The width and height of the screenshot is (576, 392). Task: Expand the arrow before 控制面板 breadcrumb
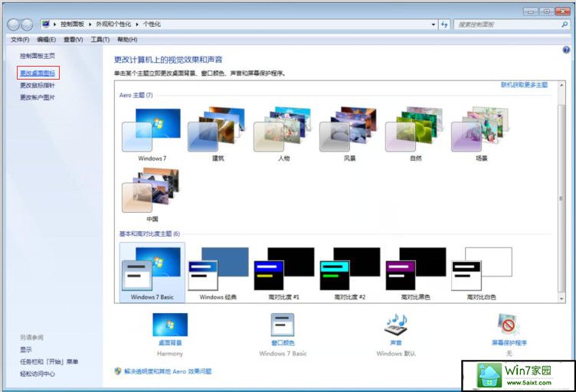point(54,24)
